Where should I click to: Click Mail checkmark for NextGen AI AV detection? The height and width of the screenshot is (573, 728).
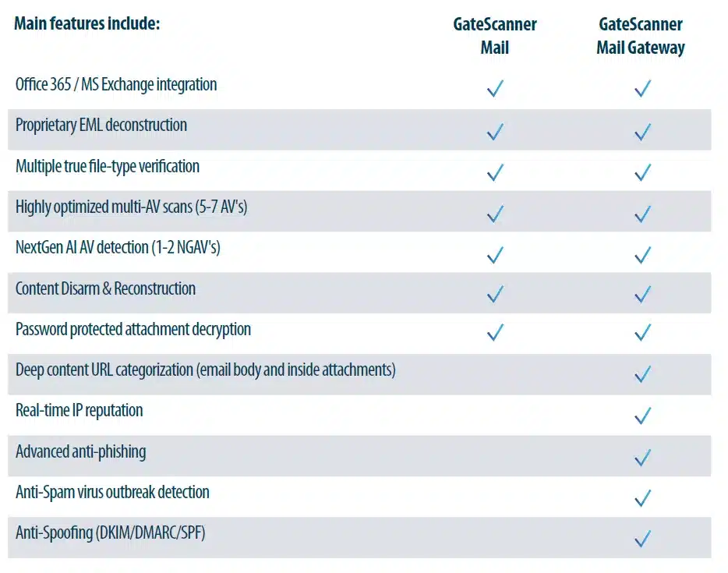[495, 254]
